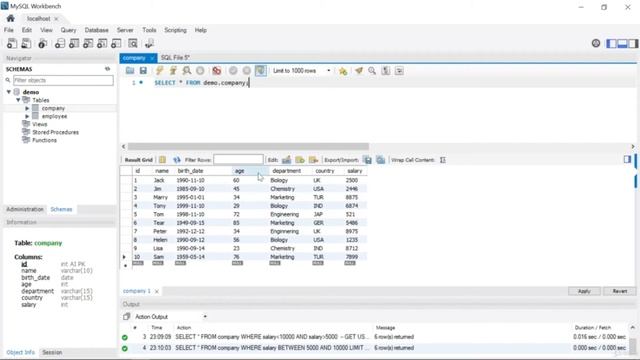Execute statement under cursor icon
640x360 pixels.
pos(173,71)
